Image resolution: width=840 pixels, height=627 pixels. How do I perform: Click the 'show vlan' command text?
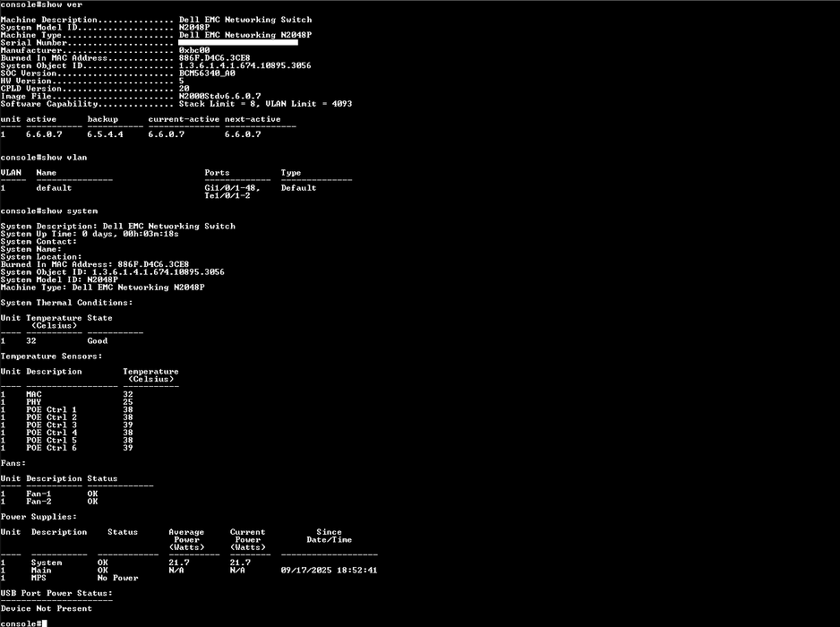[x=71, y=157]
